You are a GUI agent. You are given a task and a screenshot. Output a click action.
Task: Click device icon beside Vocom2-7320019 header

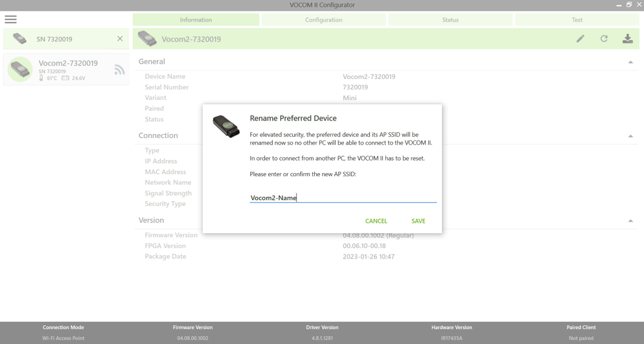click(147, 39)
